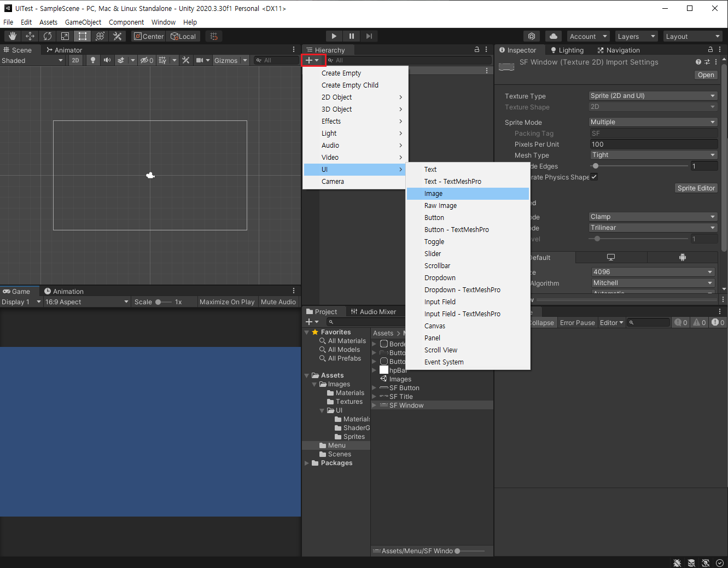Toggle Error Pause in Console
Image resolution: width=728 pixels, height=568 pixels.
click(x=577, y=322)
